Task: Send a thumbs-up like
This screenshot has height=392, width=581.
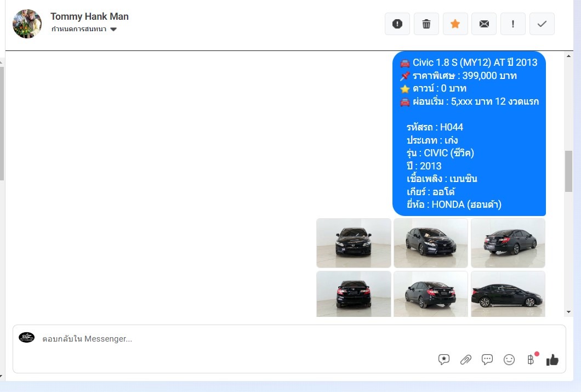Action: coord(552,360)
